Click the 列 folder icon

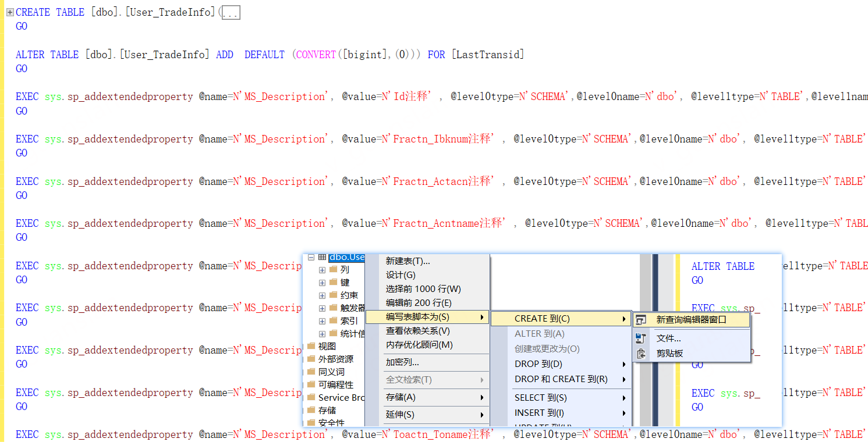tap(333, 270)
